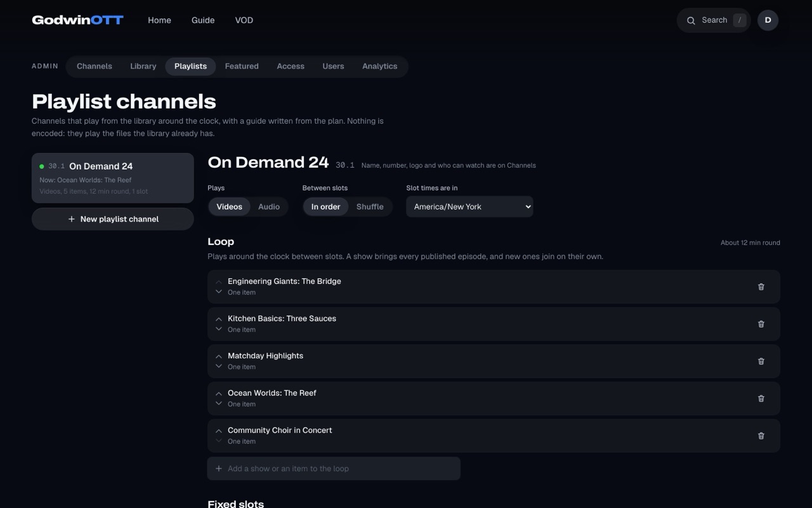
Task: Go to the Users admin tab
Action: coord(333,66)
